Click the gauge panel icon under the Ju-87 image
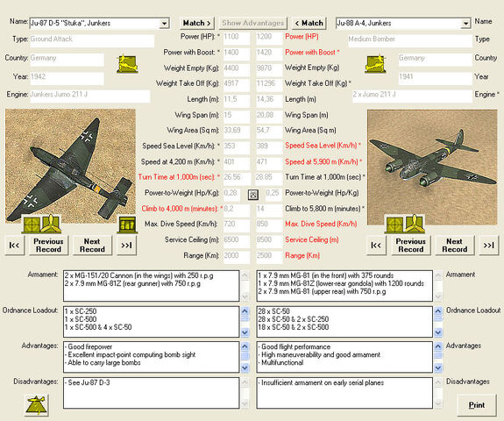The height and width of the screenshot is (421, 504). [x=127, y=225]
